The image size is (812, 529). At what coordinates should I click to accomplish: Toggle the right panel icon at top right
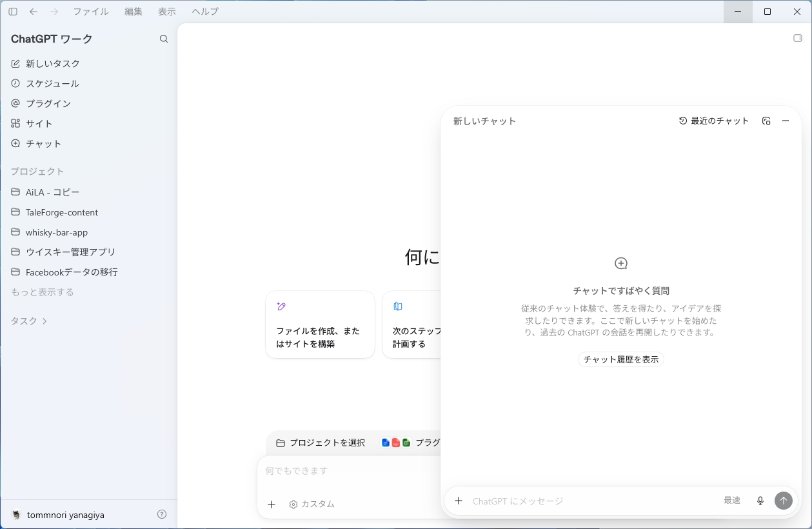[798, 38]
